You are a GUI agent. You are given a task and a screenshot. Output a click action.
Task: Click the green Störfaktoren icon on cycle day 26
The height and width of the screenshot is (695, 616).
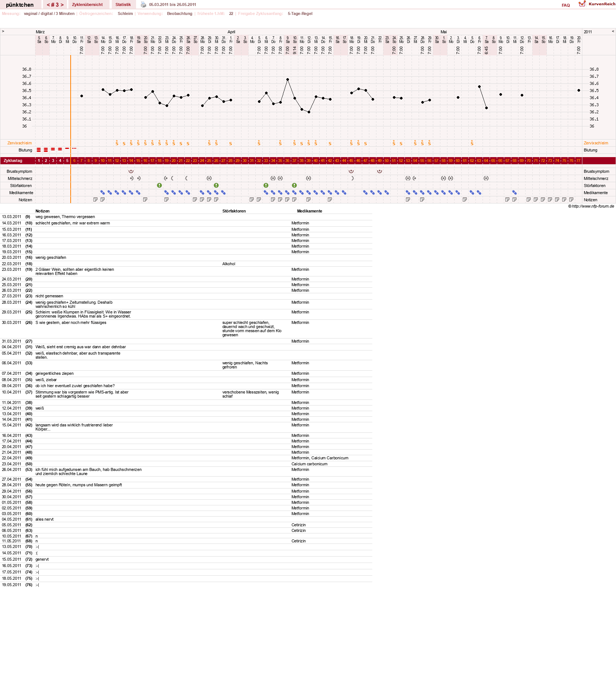pos(216,186)
